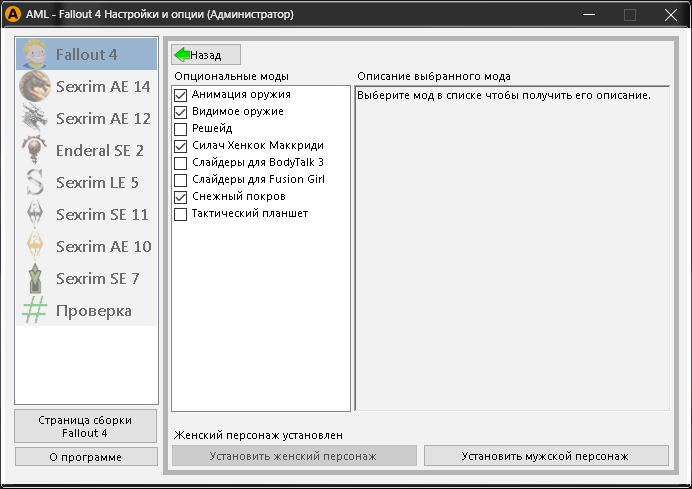Click the О программе button
This screenshot has height=489, width=692.
86,457
